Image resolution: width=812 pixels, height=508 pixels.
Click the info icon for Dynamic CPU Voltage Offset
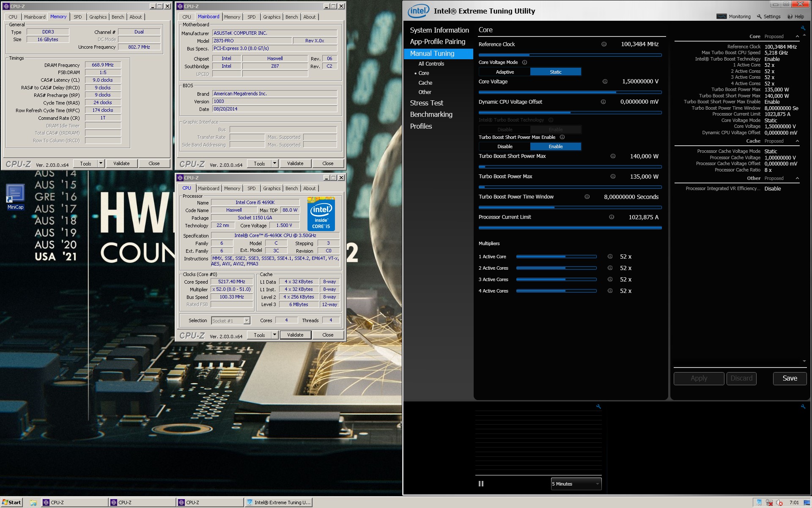coord(603,102)
